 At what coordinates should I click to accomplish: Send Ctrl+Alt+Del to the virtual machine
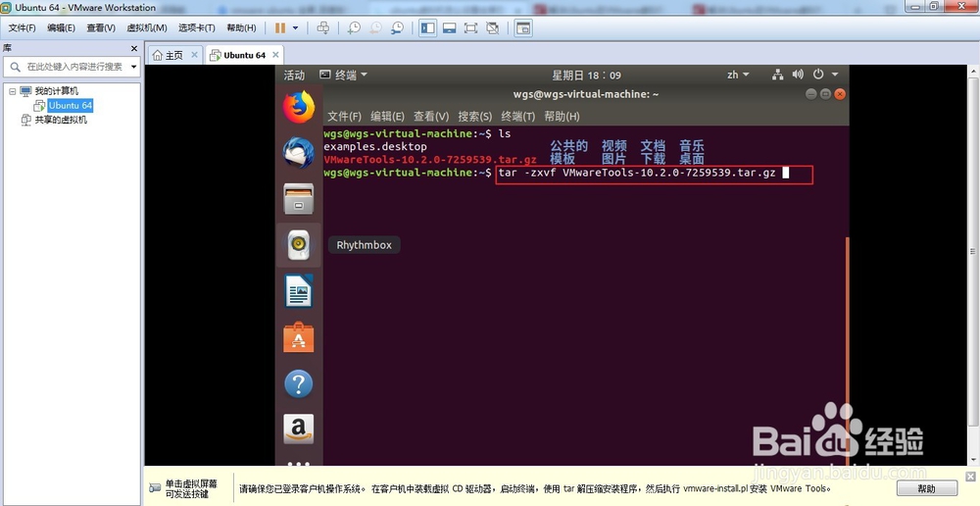(323, 28)
